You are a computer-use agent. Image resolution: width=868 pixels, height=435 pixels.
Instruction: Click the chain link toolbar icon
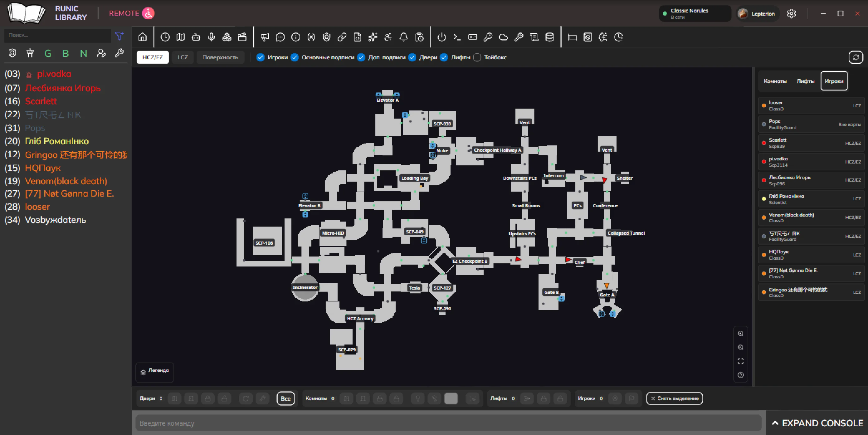click(x=342, y=37)
